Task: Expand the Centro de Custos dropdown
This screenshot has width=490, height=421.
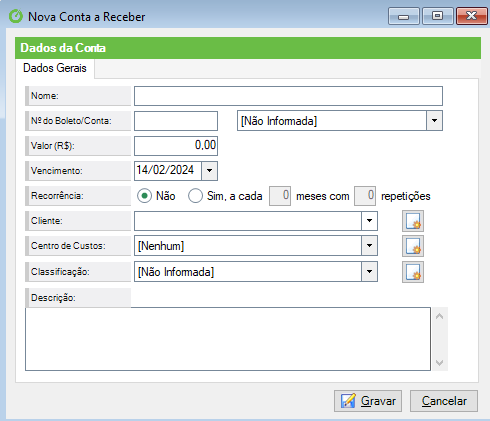Action: pyautogui.click(x=369, y=246)
